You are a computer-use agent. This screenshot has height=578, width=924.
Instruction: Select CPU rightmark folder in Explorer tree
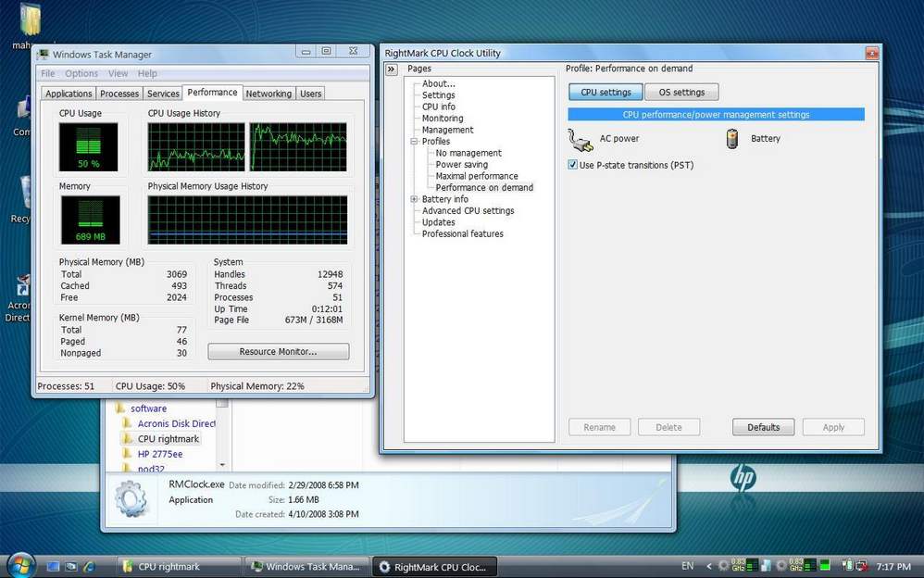pos(168,439)
